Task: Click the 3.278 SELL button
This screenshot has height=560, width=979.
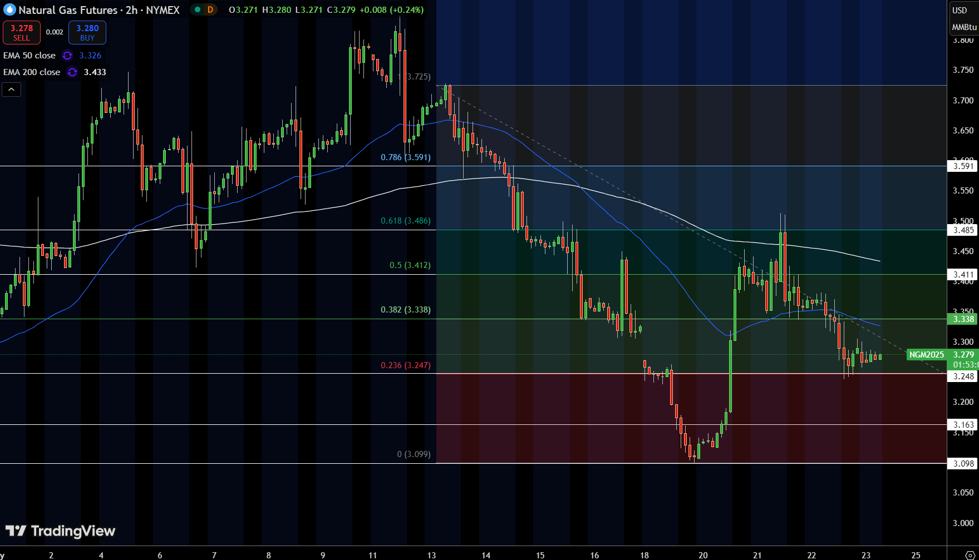Action: (22, 33)
